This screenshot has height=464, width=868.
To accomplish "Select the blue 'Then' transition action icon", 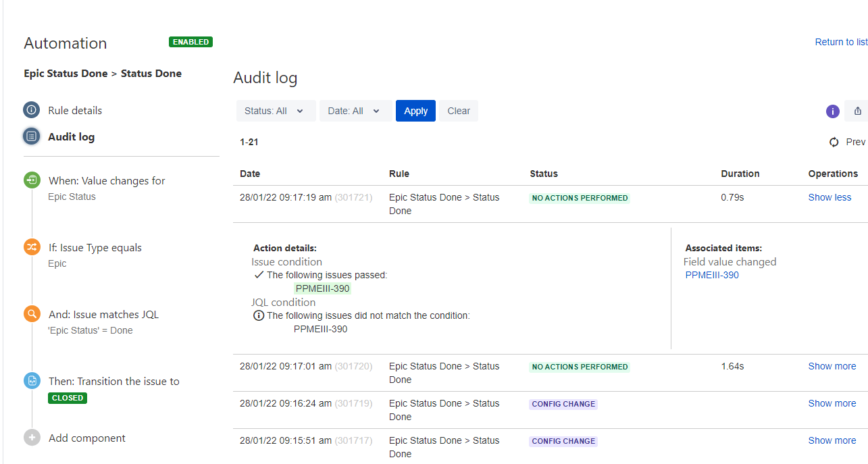I will [32, 380].
